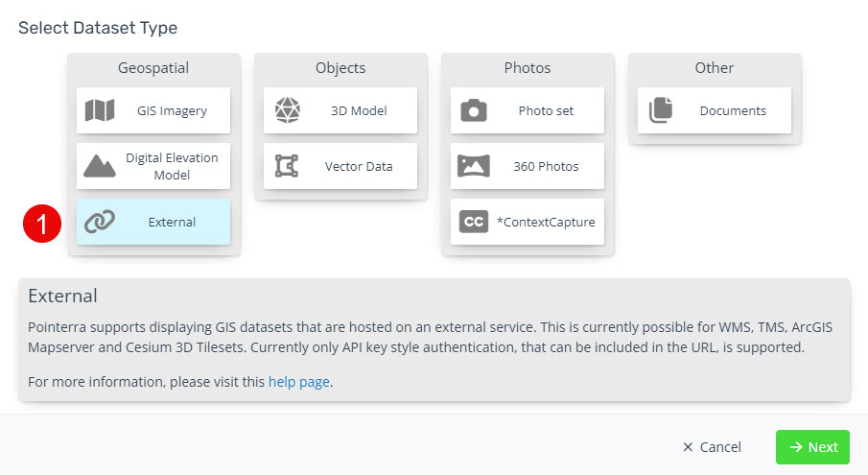
Task: Choose Digital Elevation Model option
Action: (x=153, y=166)
